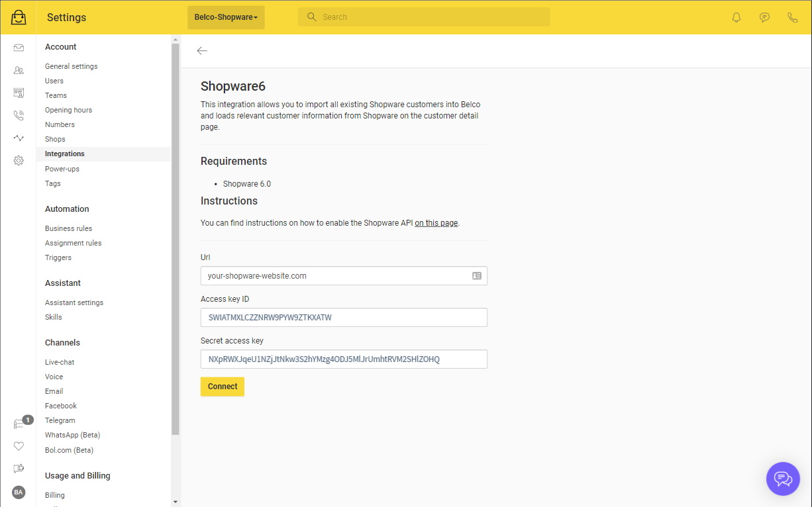Open the Belco-Shopware shop dropdown
Screen dimensions: 812x507
click(226, 17)
